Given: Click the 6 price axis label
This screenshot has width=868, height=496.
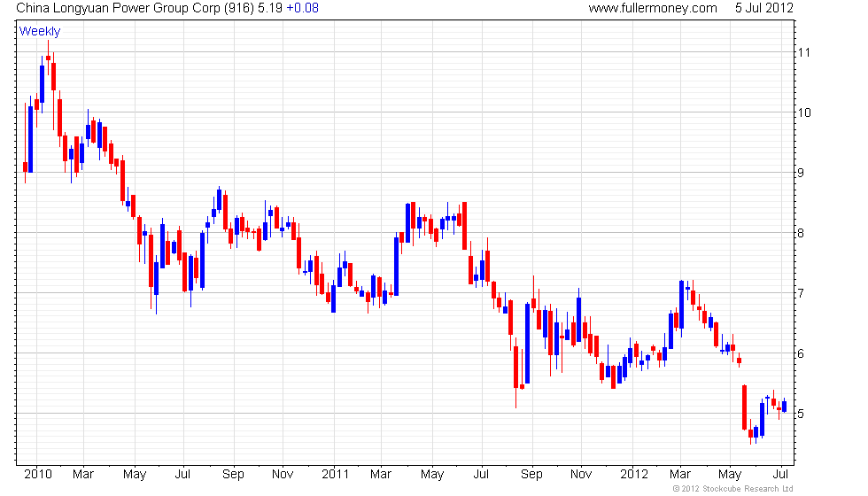Looking at the screenshot, I should click(801, 353).
